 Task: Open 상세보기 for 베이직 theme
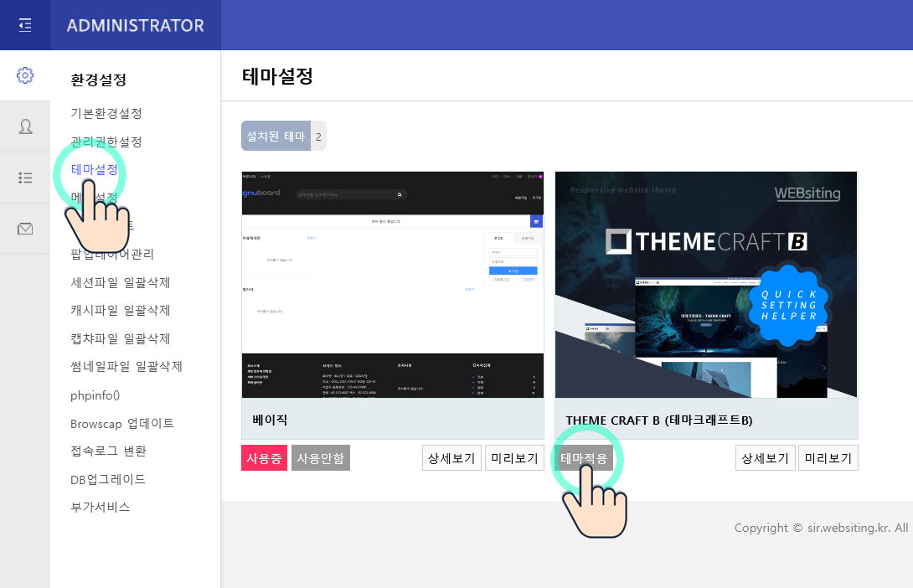click(451, 458)
